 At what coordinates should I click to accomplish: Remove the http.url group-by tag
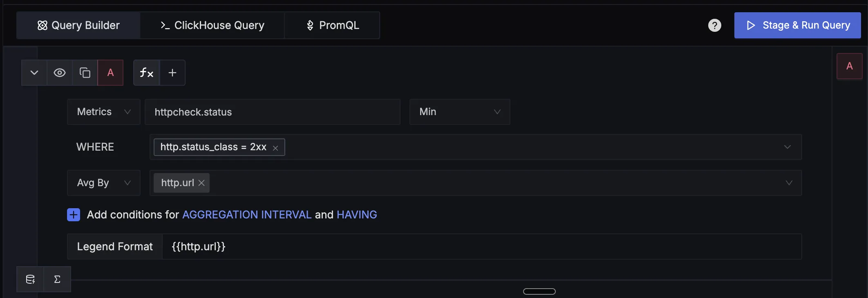[x=201, y=183]
